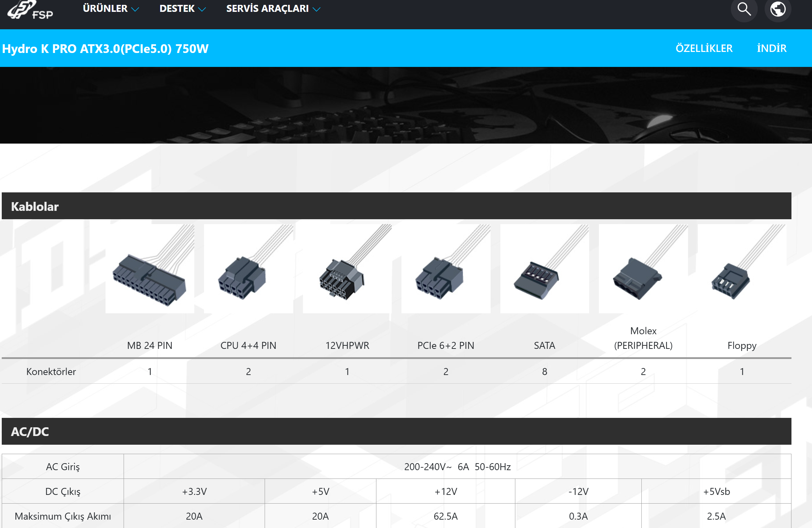Click the +3.3V column cell
Viewport: 812px width, 528px height.
point(194,491)
